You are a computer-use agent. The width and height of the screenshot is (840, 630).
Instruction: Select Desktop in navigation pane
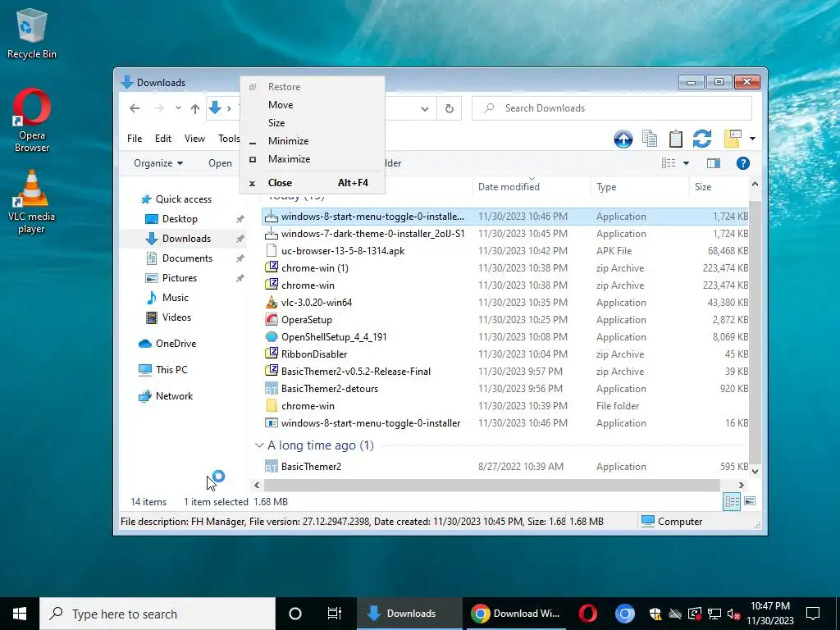[180, 219]
